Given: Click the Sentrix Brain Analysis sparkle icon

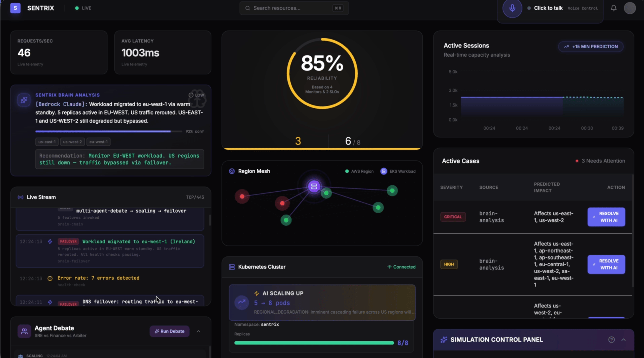Looking at the screenshot, I should point(24,100).
